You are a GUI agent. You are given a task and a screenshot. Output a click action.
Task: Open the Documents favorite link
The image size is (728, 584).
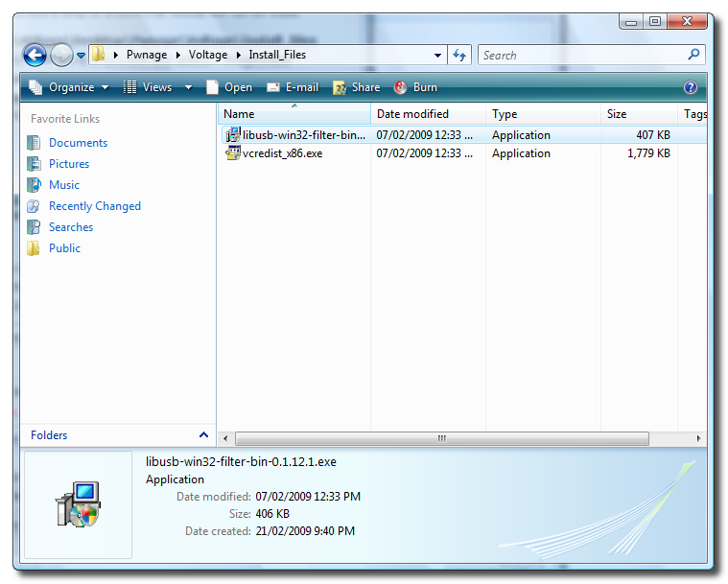78,143
